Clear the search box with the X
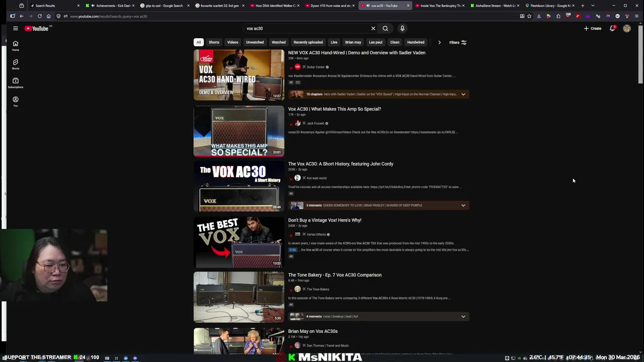 coord(373,29)
